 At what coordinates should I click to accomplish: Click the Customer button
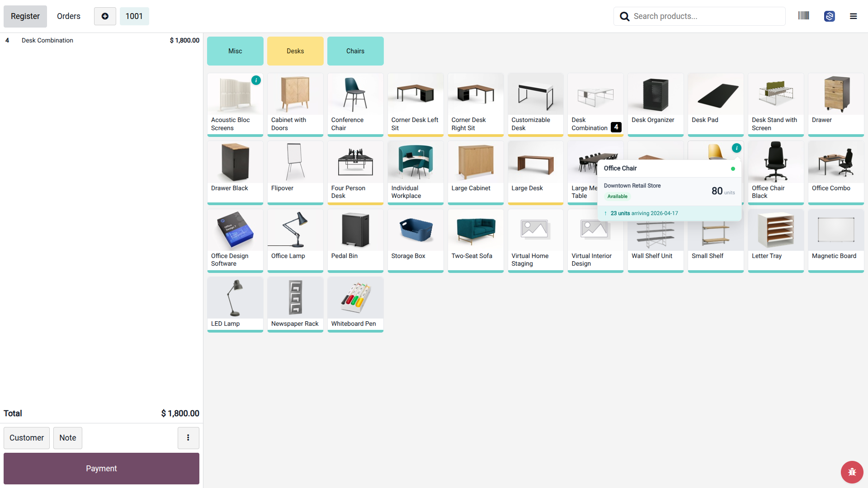click(27, 437)
